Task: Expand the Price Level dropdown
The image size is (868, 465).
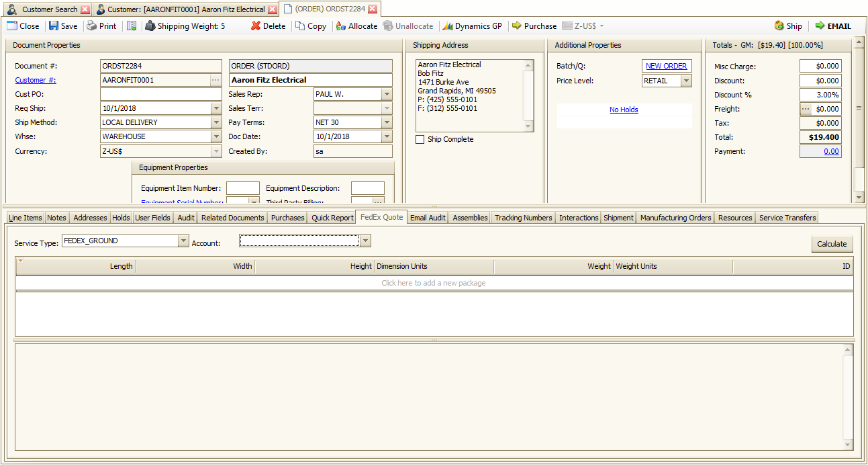Action: pos(686,81)
